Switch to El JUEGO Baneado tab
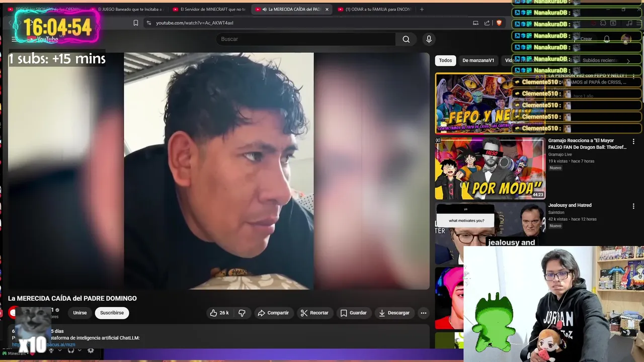 127,9
